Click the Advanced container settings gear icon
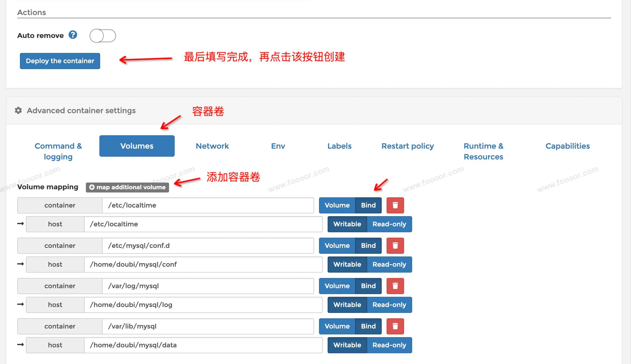The height and width of the screenshot is (364, 631). pos(18,110)
